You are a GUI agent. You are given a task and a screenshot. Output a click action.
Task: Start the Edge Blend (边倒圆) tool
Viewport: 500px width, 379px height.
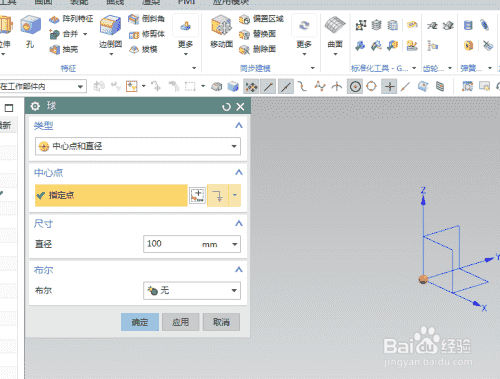tap(110, 32)
